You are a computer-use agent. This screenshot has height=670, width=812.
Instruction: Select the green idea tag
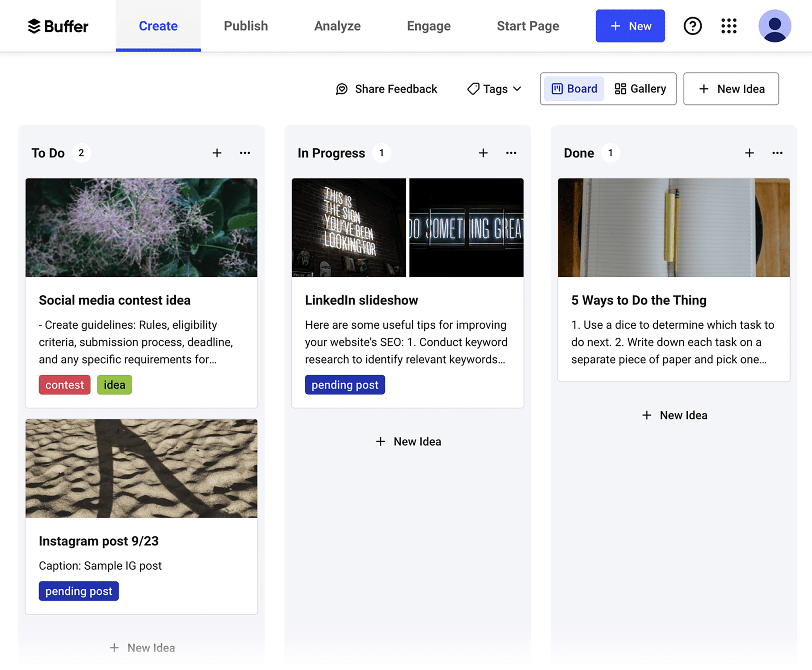tap(115, 385)
